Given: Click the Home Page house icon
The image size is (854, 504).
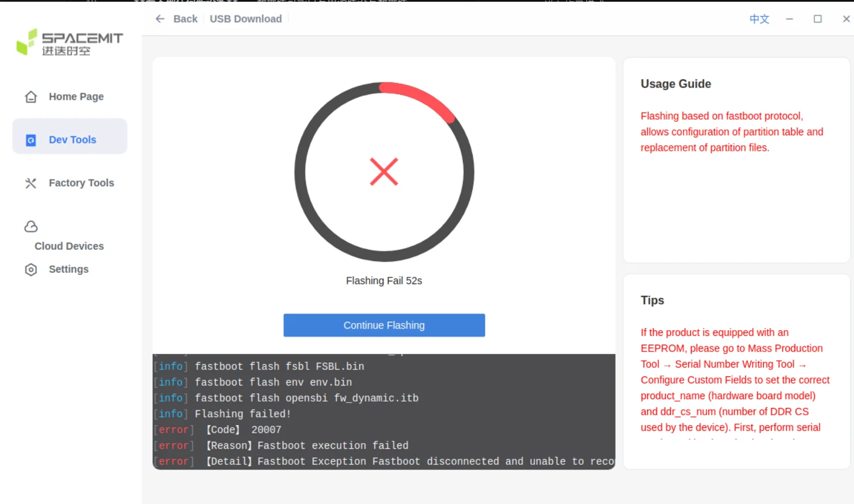Looking at the screenshot, I should point(31,97).
